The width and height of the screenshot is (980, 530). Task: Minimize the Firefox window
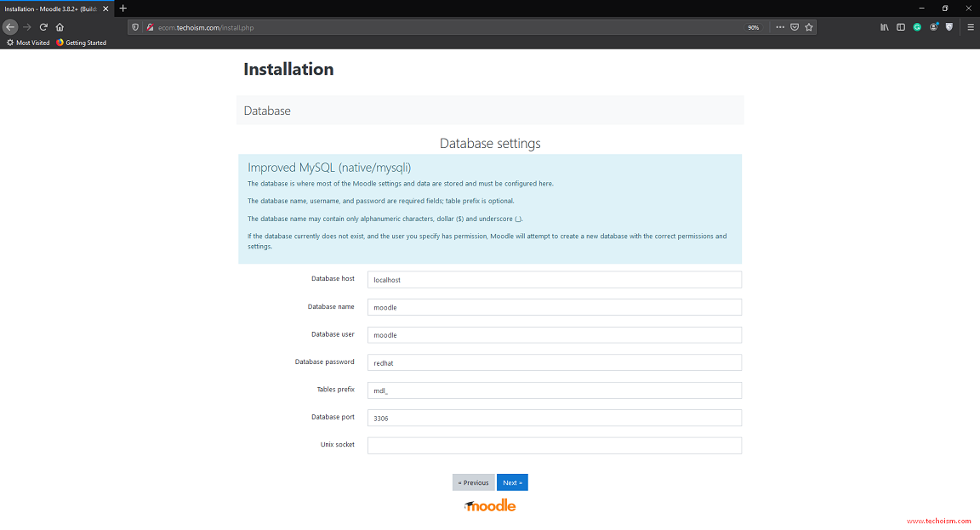click(x=921, y=9)
